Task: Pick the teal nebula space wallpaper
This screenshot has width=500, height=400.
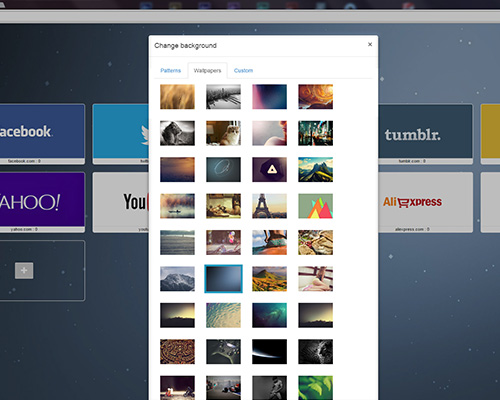Action: pos(269,315)
